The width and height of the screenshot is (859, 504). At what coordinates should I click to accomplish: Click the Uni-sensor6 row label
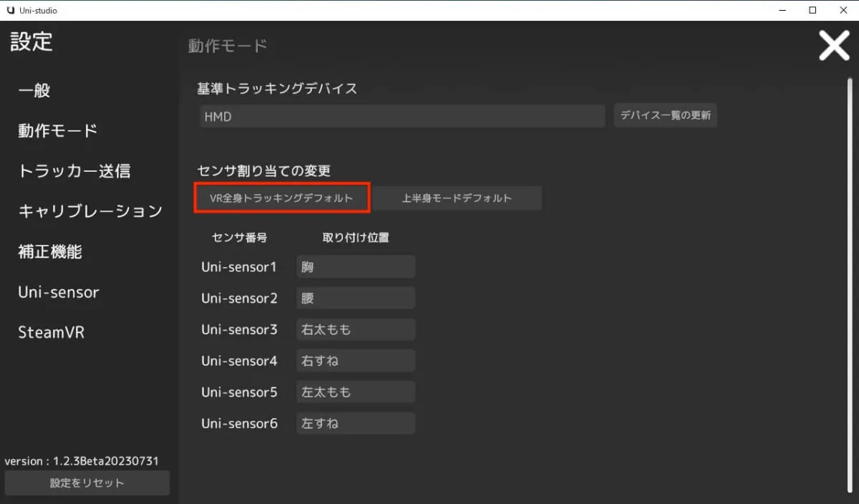[239, 423]
